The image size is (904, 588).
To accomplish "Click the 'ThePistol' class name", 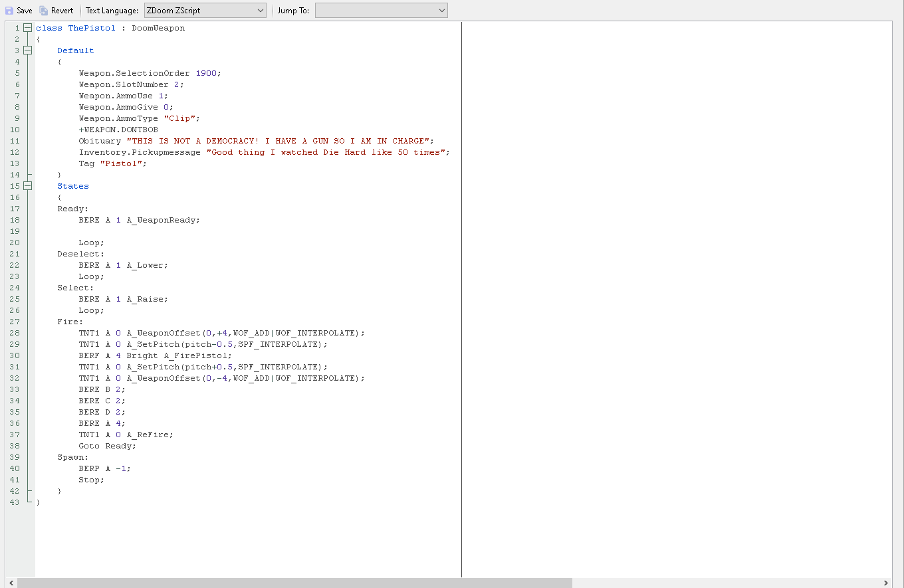I will (x=92, y=28).
